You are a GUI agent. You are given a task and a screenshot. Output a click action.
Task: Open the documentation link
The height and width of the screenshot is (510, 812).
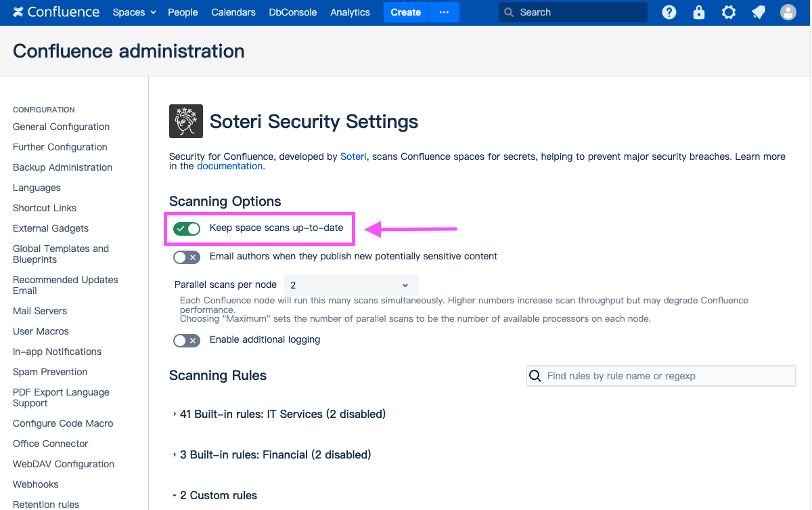229,166
